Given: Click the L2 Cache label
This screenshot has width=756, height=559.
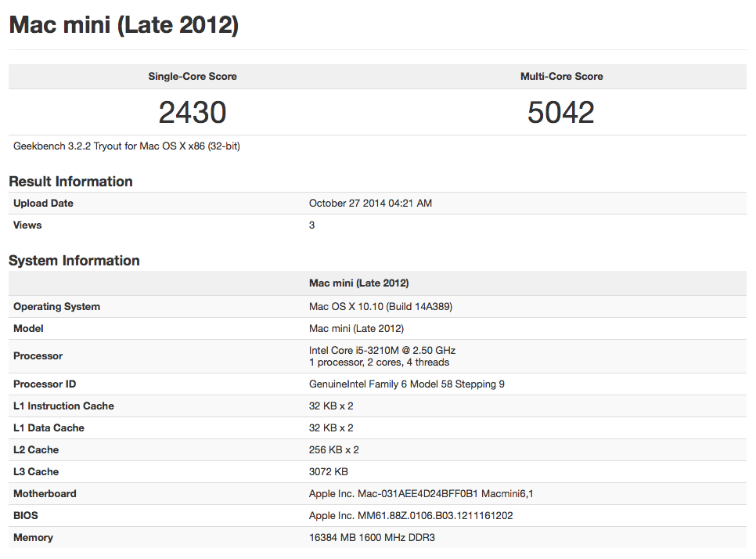Looking at the screenshot, I should coord(36,449).
